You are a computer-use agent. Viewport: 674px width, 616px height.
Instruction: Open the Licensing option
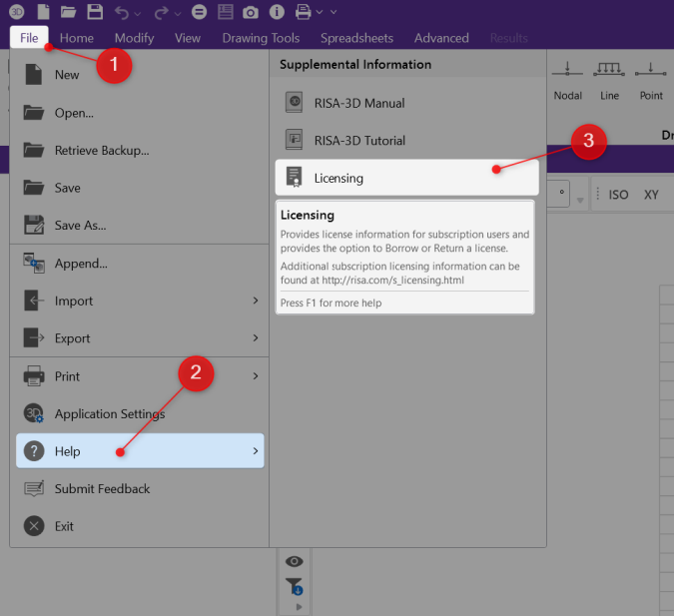[406, 178]
